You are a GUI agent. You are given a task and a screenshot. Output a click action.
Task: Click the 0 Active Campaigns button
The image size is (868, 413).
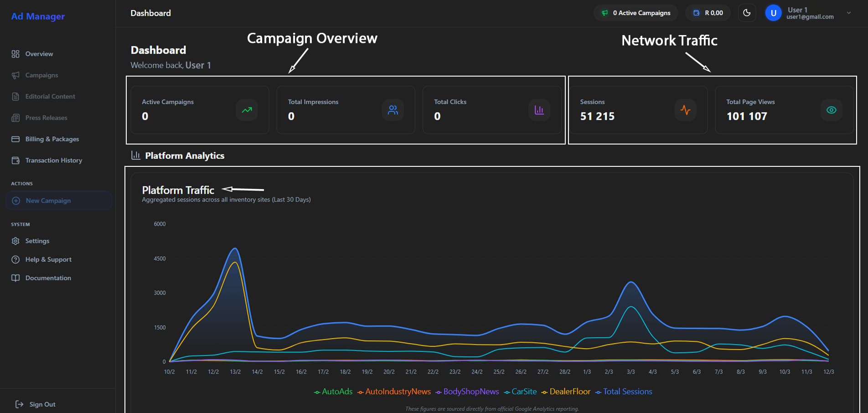point(635,13)
